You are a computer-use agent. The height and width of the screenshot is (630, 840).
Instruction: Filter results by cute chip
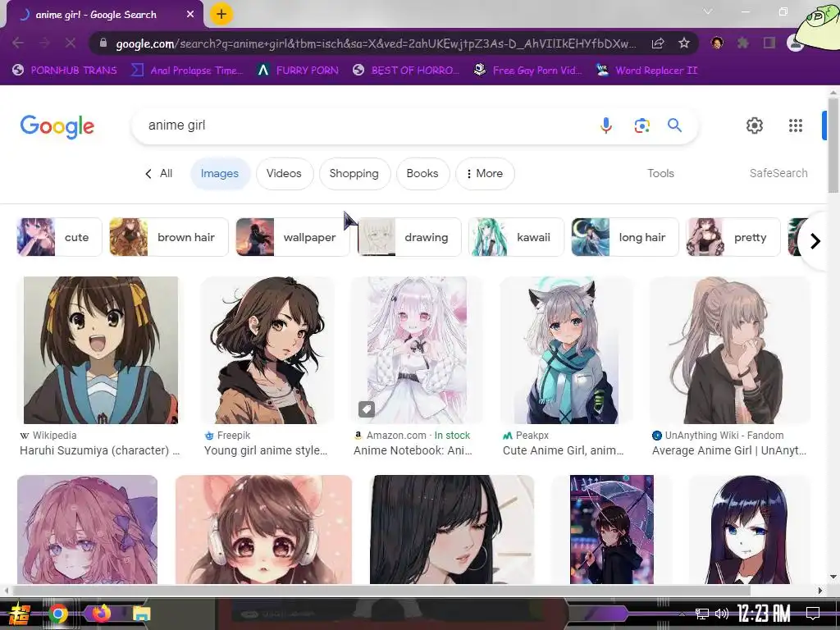coord(59,237)
